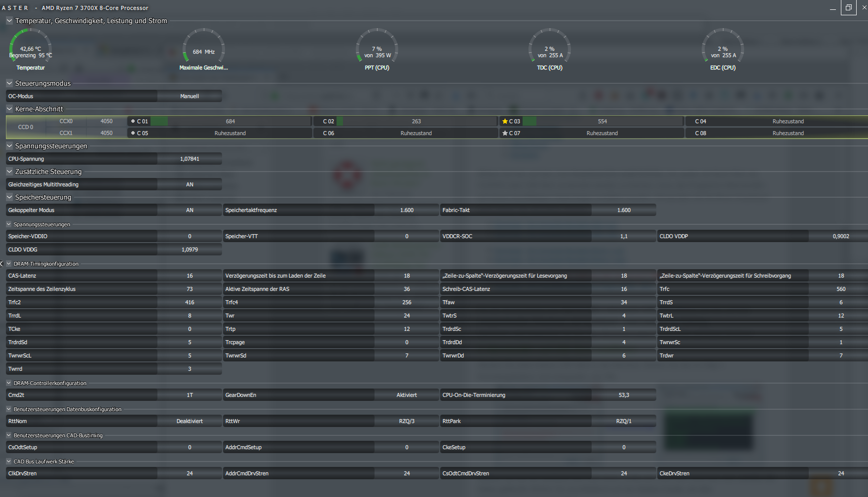Collapse the DRAM-Controllerkonfiguration subsection
This screenshot has height=497, width=868.
pos(9,383)
